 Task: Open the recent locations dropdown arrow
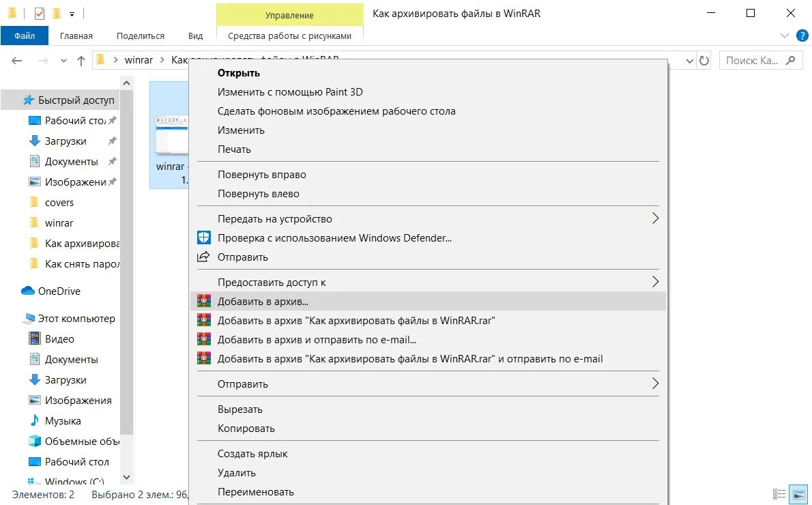(63, 61)
